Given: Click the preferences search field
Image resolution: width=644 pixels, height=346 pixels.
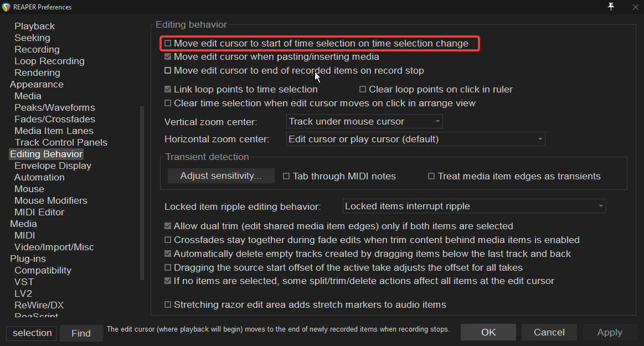Looking at the screenshot, I should pyautogui.click(x=32, y=333).
